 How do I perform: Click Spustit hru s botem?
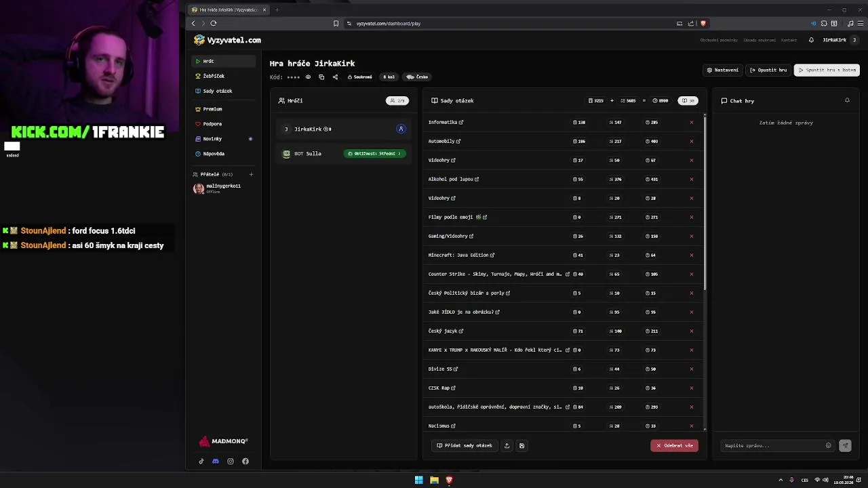pyautogui.click(x=827, y=70)
